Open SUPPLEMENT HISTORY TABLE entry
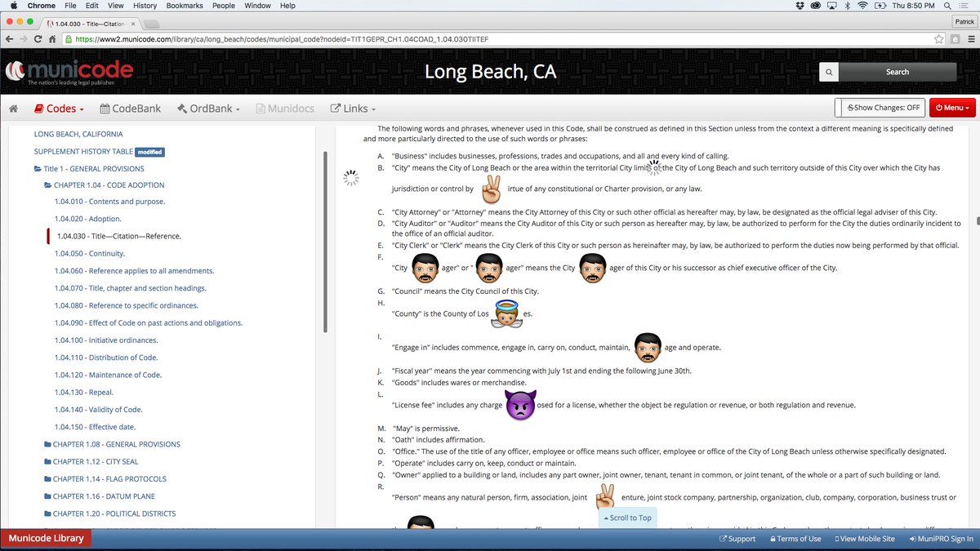The height and width of the screenshot is (551, 980). [x=83, y=152]
